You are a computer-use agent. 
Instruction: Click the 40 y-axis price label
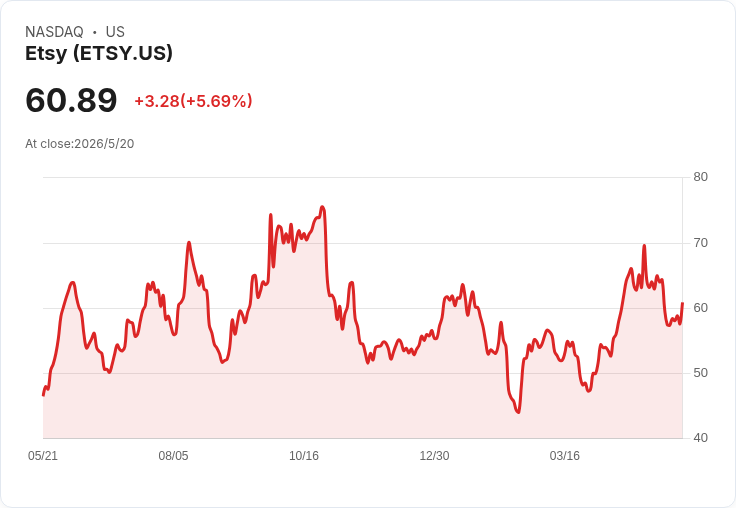pos(700,438)
